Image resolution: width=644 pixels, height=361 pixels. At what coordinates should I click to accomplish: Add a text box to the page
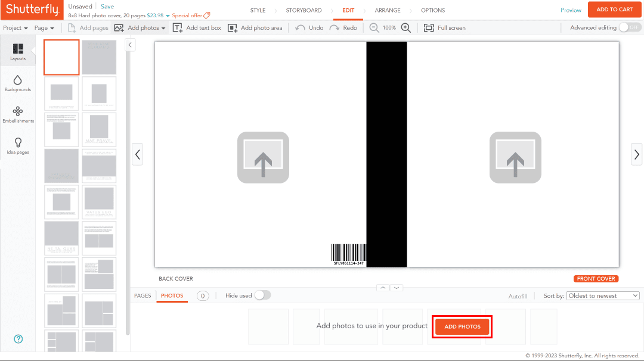197,27
